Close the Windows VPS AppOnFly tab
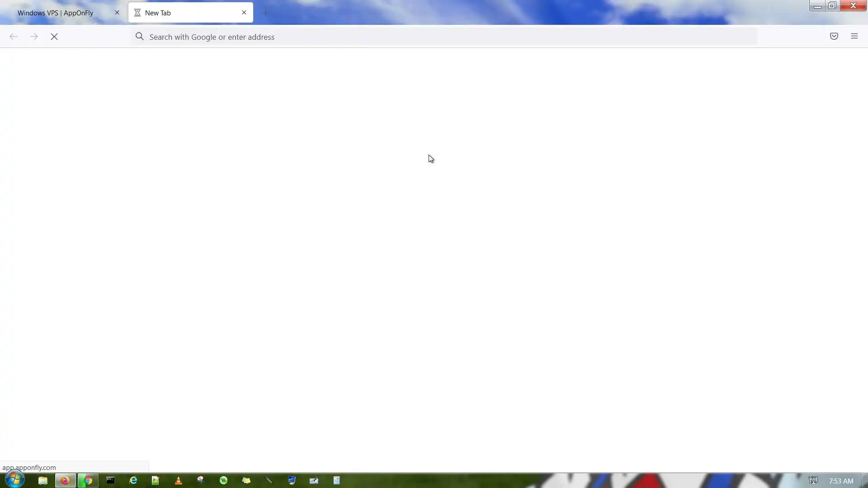The image size is (868, 488). pos(117,13)
